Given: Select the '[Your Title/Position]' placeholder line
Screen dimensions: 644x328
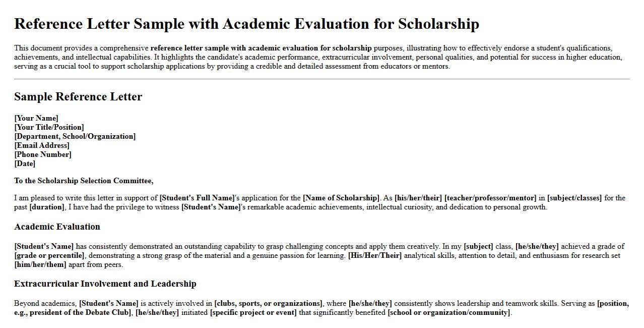Looking at the screenshot, I should tap(49, 127).
